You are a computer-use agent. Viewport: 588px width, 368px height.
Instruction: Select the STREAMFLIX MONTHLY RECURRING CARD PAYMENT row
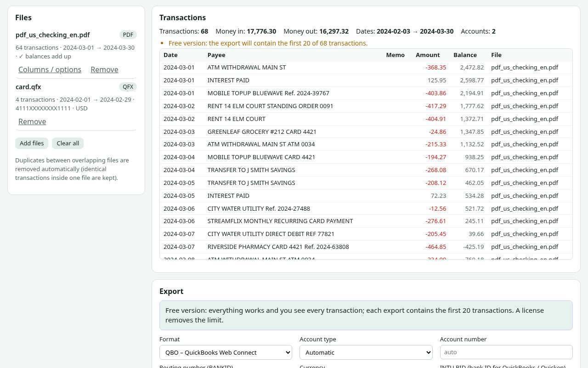tap(366, 221)
